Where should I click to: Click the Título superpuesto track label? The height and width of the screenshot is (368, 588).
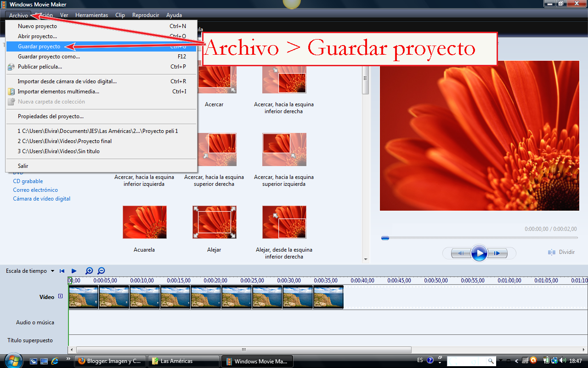click(30, 340)
